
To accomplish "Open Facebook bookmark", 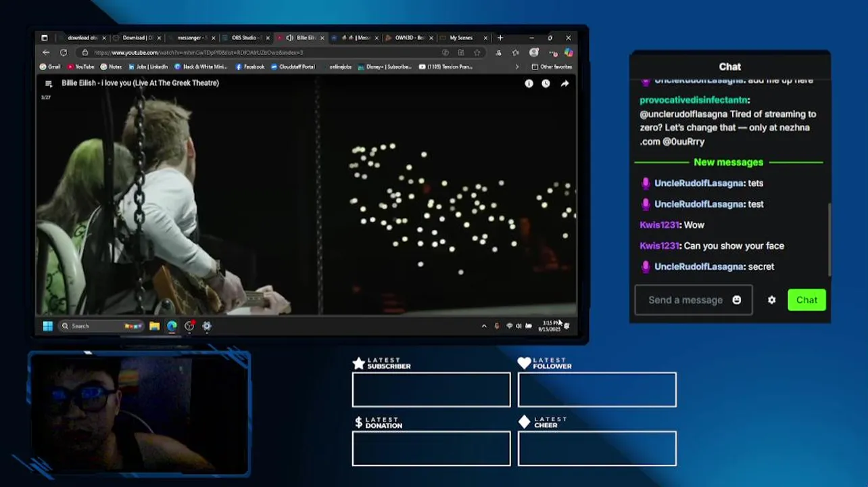I will point(249,67).
